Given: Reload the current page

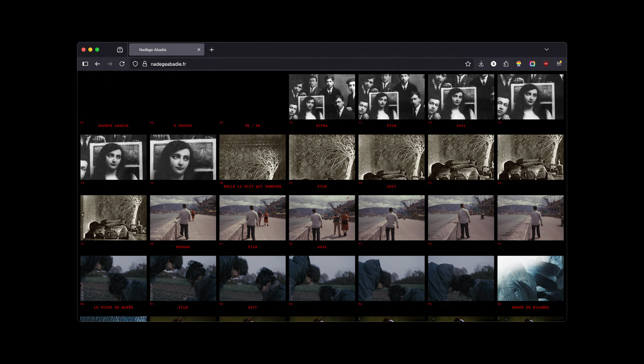Looking at the screenshot, I should click(x=122, y=64).
